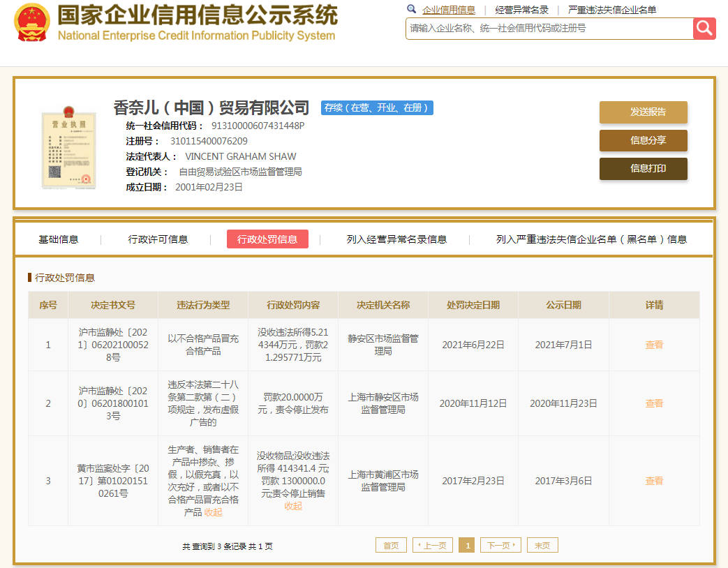The image size is (728, 568).
Task: Switch to the 行政许可信息 tab
Action: pos(158,239)
